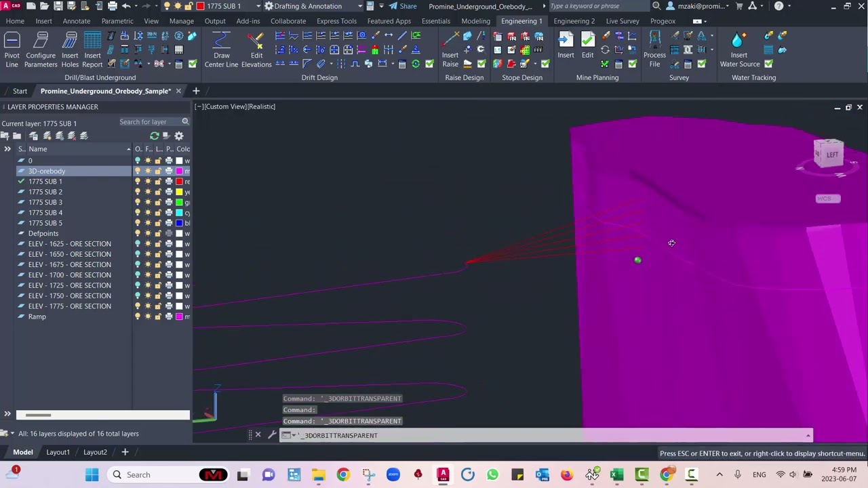Activate the Edit Elevations tool

[x=256, y=50]
